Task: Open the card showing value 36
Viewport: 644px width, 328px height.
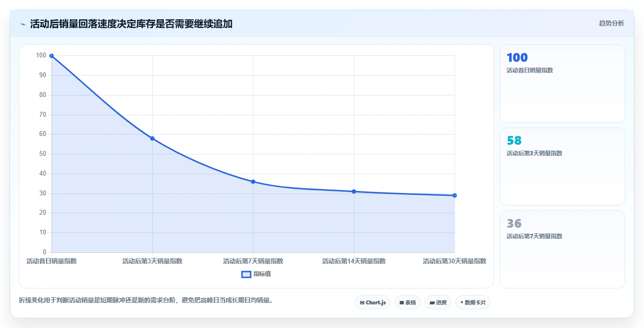Action: [x=563, y=249]
